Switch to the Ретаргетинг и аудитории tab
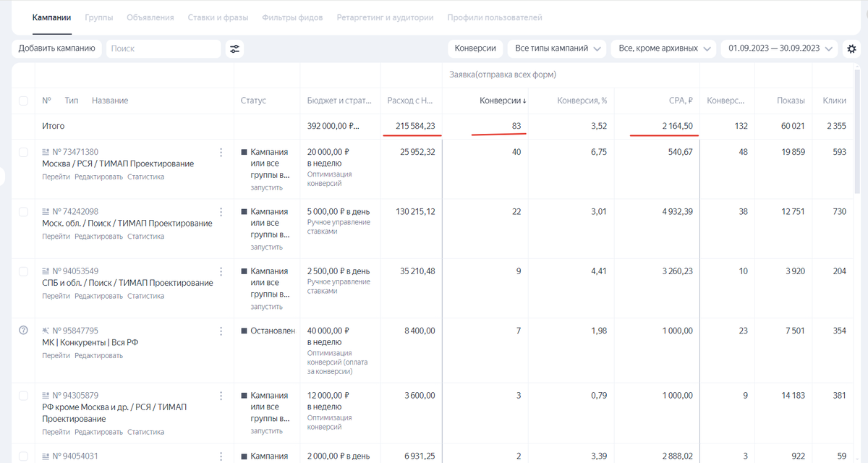 (385, 17)
